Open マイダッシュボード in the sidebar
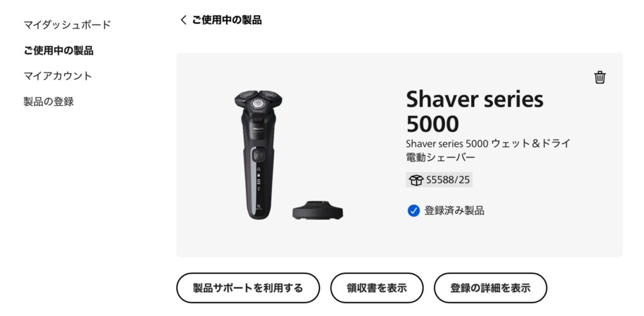644x316 pixels. [67, 25]
